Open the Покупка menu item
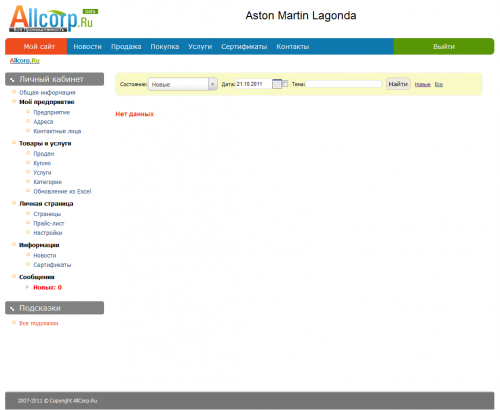The image size is (500, 410). pos(165,47)
